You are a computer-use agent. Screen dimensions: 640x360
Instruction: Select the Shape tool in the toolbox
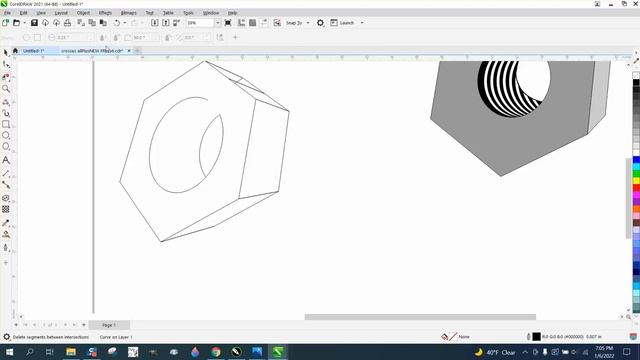pyautogui.click(x=6, y=64)
